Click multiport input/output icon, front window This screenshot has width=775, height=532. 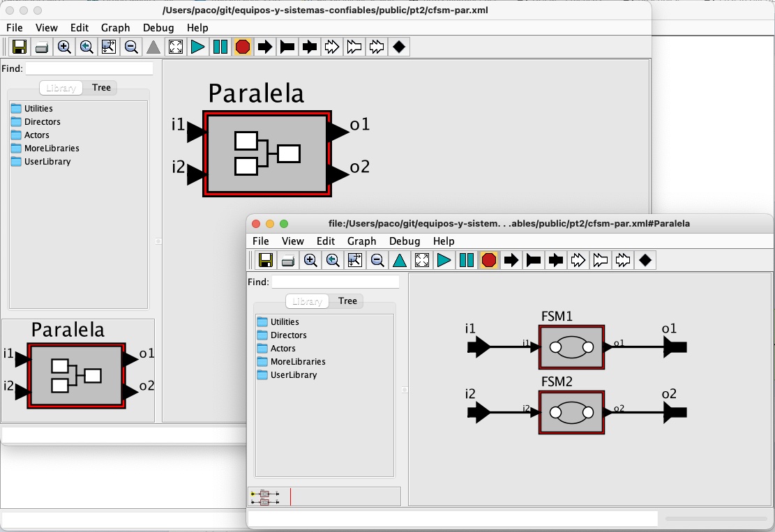(623, 260)
